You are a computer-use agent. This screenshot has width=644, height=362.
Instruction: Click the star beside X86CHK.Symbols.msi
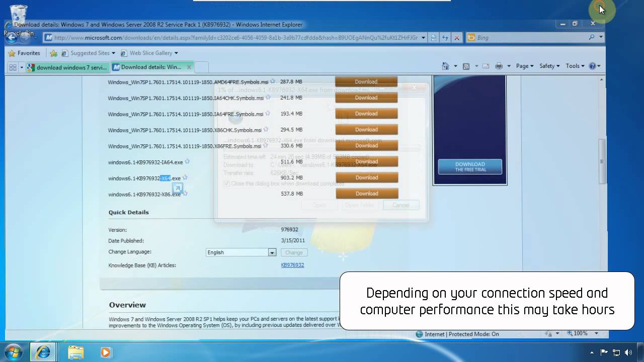[x=266, y=129]
